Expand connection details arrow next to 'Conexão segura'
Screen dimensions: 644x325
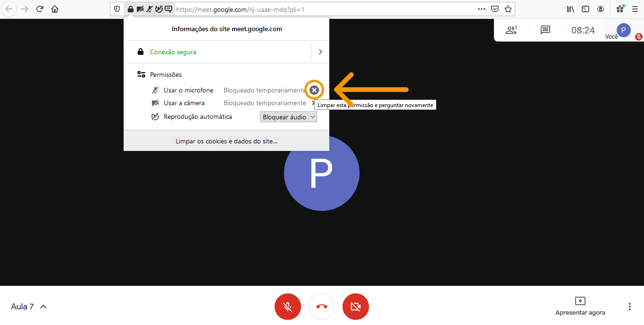320,52
